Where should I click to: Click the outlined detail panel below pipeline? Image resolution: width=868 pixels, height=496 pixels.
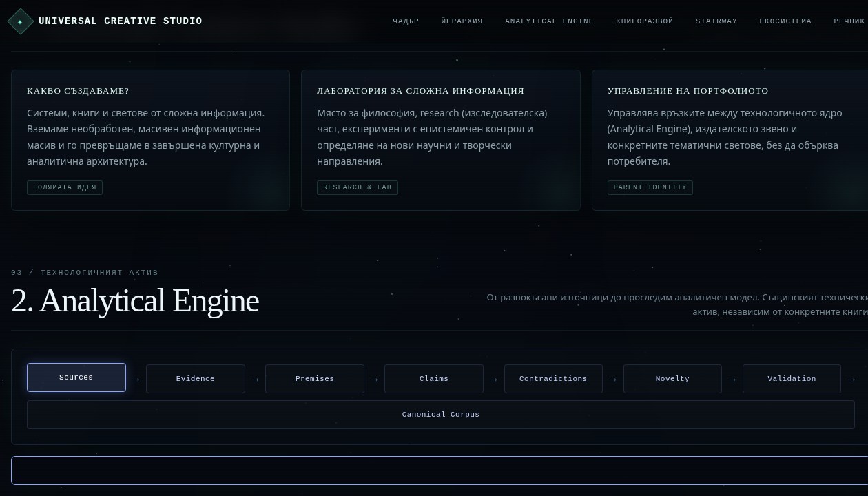point(440,471)
